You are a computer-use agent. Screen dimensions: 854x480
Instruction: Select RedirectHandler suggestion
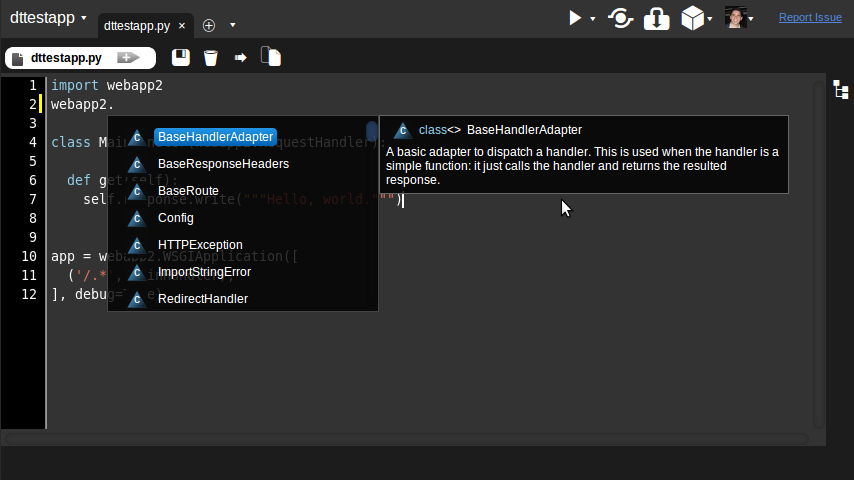pyautogui.click(x=203, y=299)
